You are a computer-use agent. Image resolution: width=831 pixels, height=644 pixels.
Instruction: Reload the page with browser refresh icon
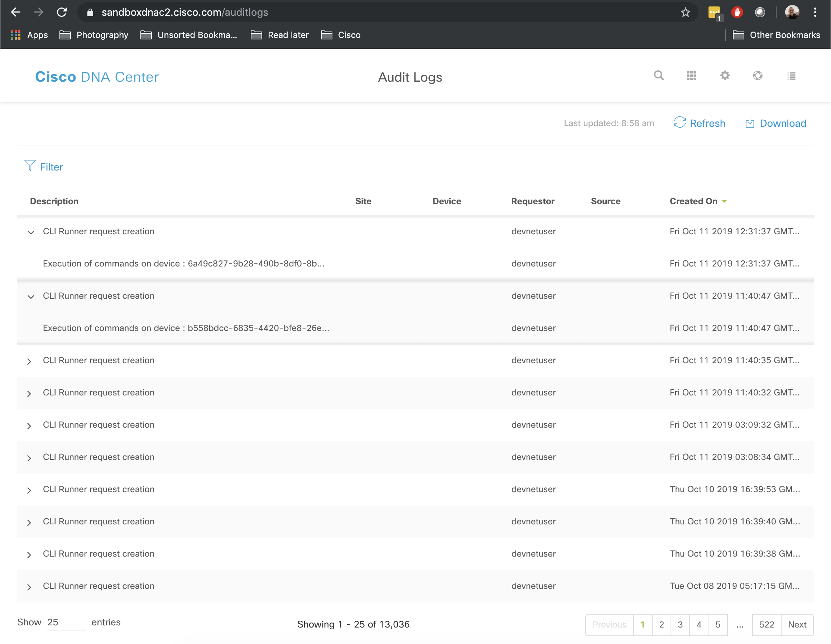[x=62, y=13]
